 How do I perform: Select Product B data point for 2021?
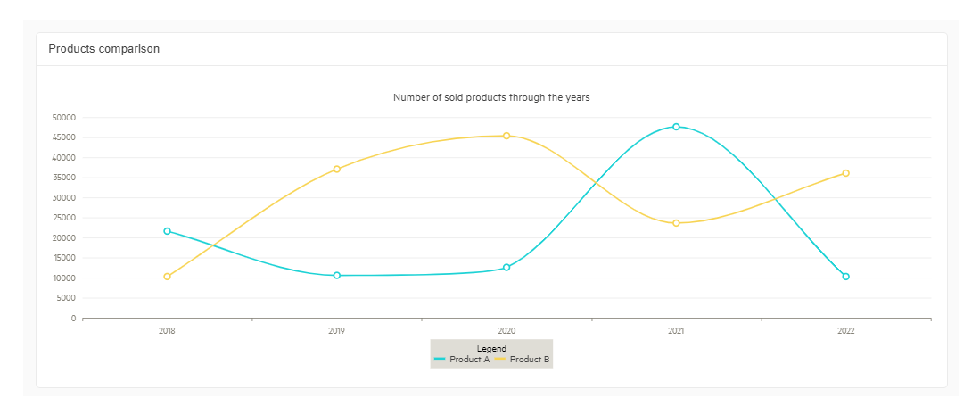click(676, 223)
